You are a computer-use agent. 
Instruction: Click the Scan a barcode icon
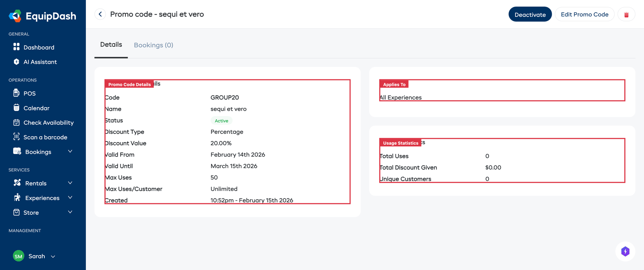click(x=16, y=137)
